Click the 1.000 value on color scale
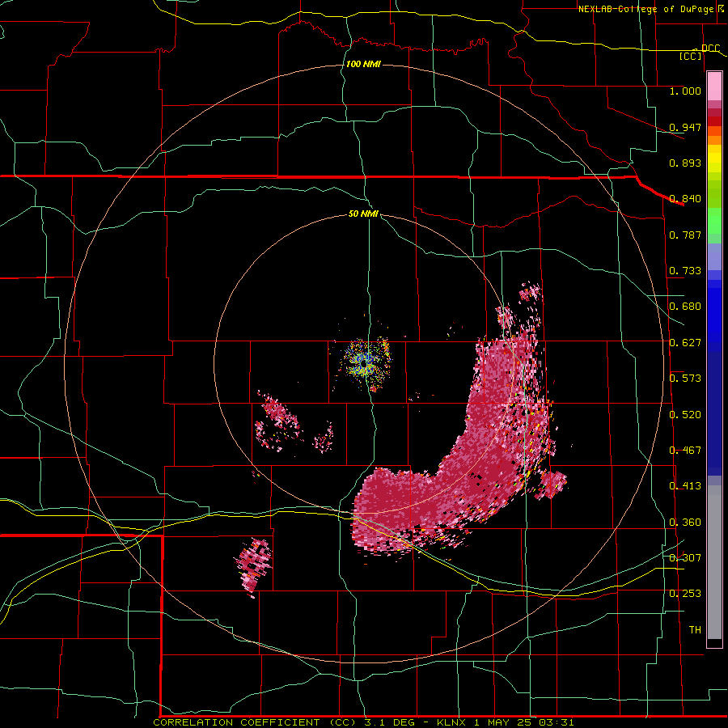The height and width of the screenshot is (728, 728). (x=685, y=91)
